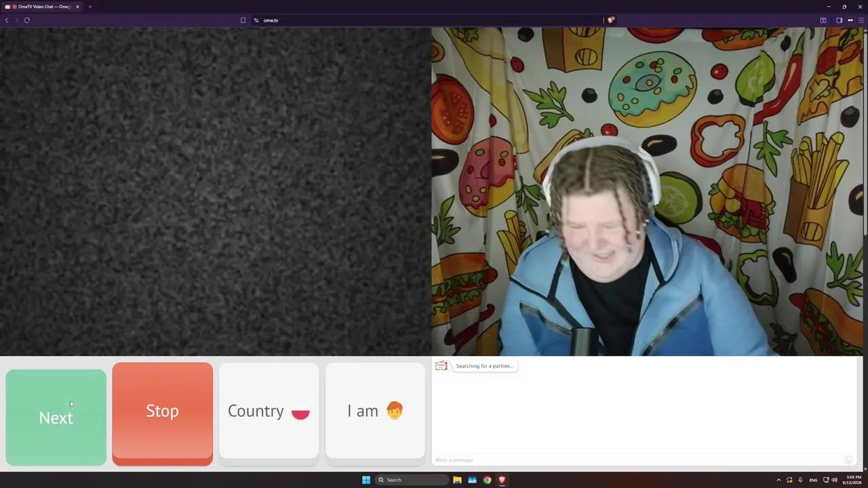Screen dimensions: 868x488
Task: Select the OmeTV Video Chat tab
Action: (x=42, y=7)
